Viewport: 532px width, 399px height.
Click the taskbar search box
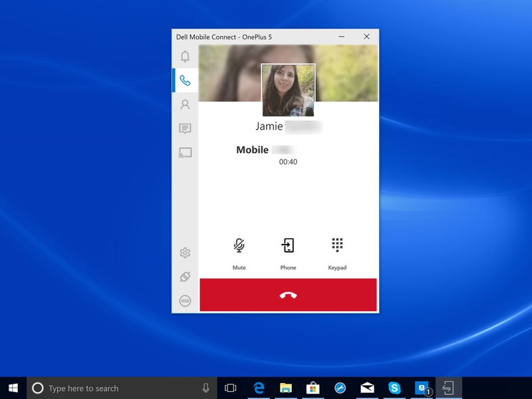(x=120, y=388)
